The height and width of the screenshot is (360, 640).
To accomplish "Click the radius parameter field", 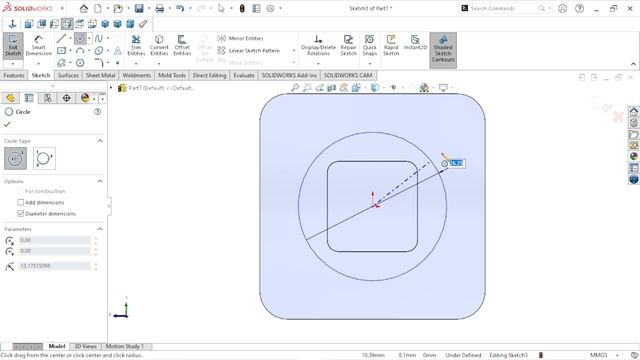I will 55,266.
